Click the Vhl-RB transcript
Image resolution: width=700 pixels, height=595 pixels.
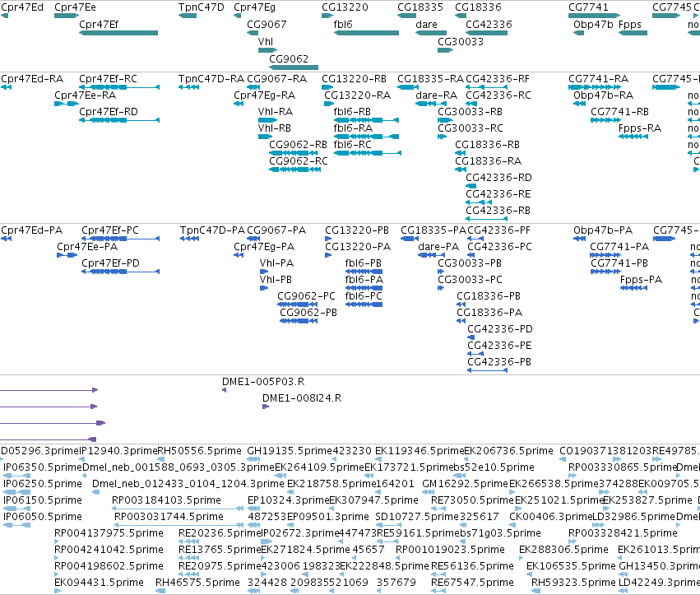pyautogui.click(x=265, y=137)
